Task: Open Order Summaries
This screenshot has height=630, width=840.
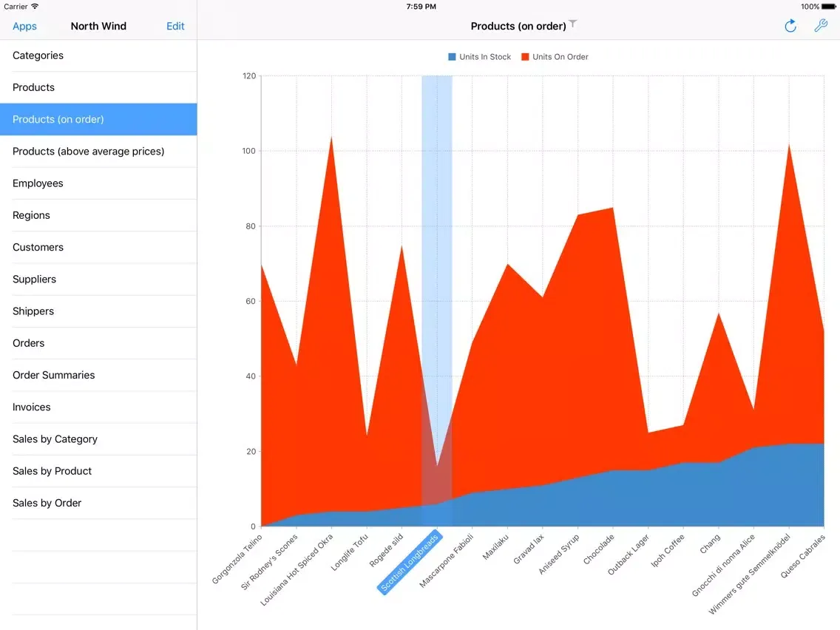Action: [x=98, y=375]
